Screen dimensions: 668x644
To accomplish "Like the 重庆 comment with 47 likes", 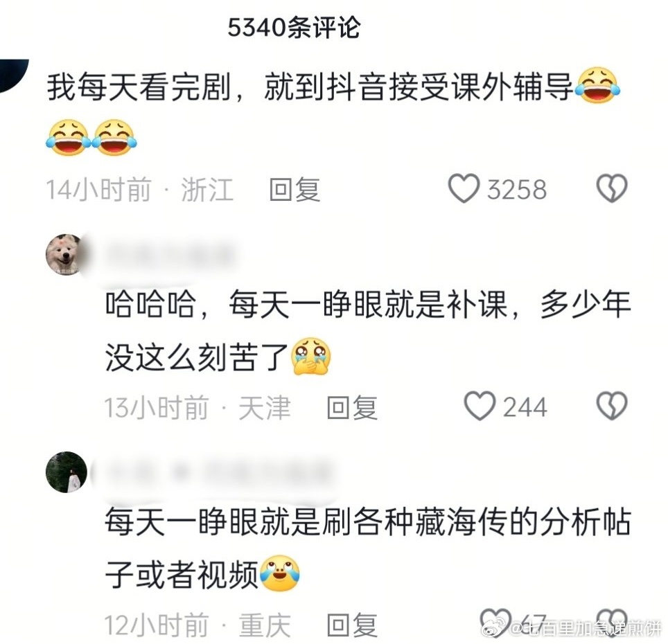I will coord(495,623).
